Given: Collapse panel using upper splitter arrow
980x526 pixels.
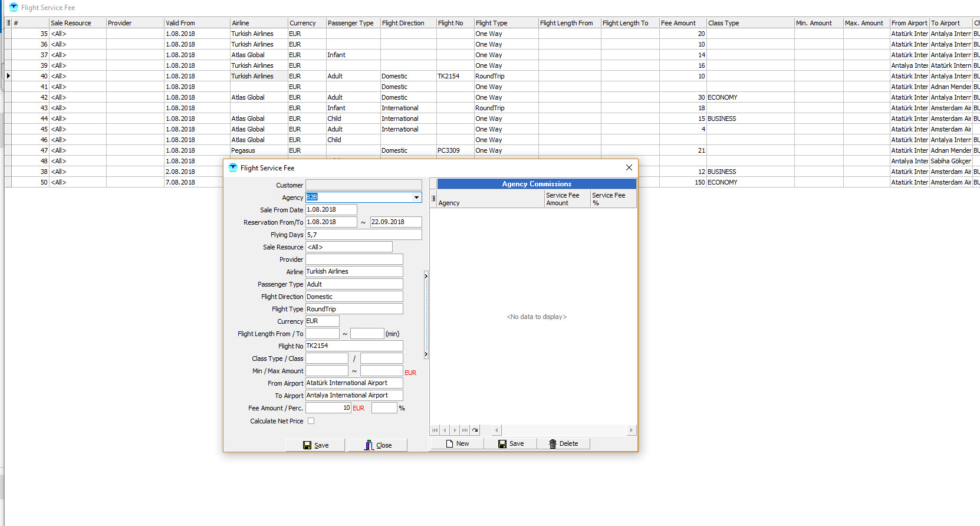Looking at the screenshot, I should 426,276.
